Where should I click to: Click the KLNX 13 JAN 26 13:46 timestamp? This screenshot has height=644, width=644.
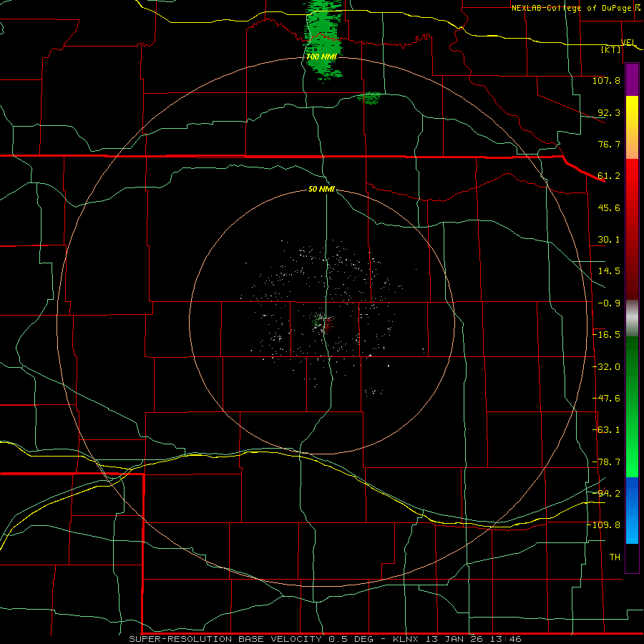coord(457,639)
